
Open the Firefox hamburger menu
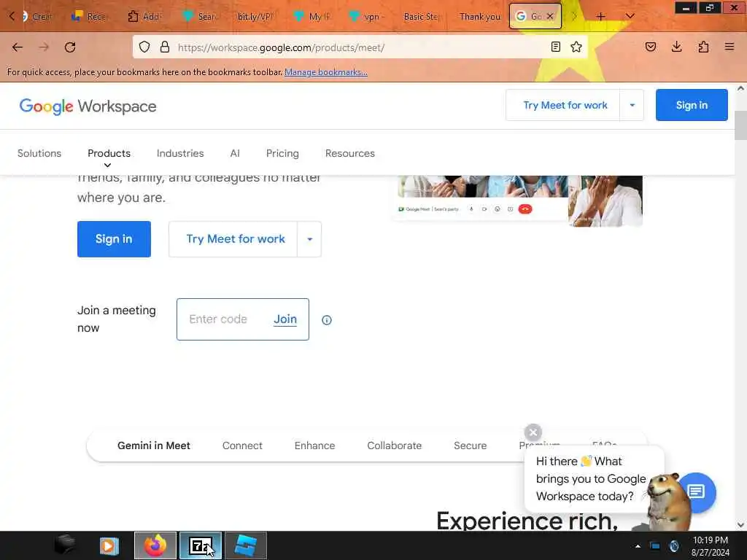729,47
